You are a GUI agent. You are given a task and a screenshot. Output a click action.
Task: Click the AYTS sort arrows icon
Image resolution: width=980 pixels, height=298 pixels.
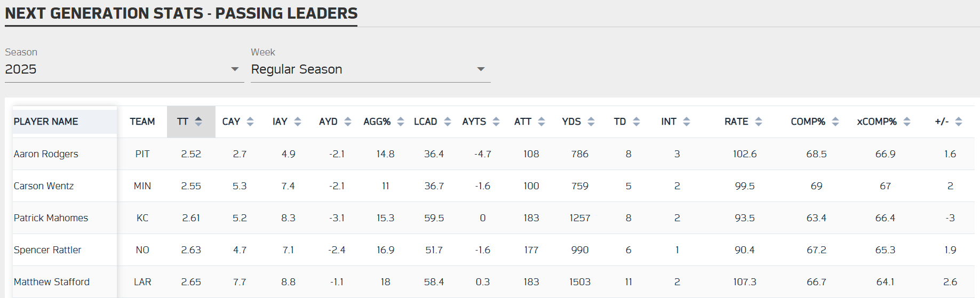click(x=496, y=122)
